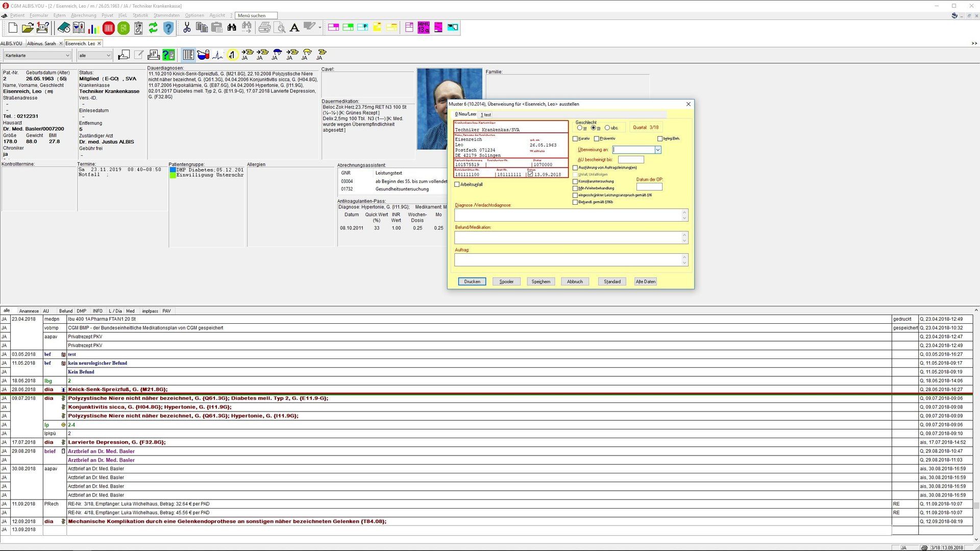Open the Abrechnung menu
Screen dimensions: 980x551
pyautogui.click(x=84, y=15)
